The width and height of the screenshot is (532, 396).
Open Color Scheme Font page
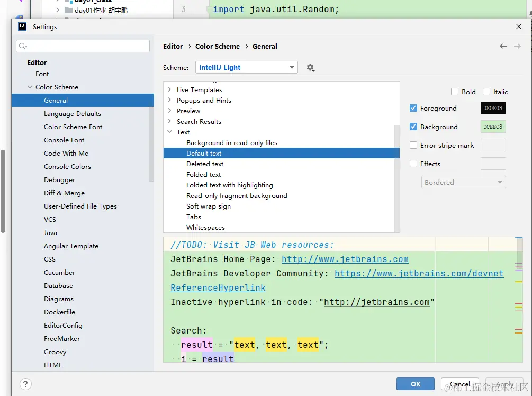(73, 127)
